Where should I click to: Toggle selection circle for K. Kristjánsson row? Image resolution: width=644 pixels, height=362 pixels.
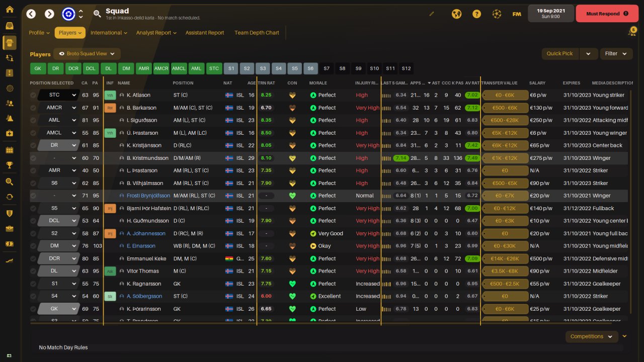[x=33, y=145]
